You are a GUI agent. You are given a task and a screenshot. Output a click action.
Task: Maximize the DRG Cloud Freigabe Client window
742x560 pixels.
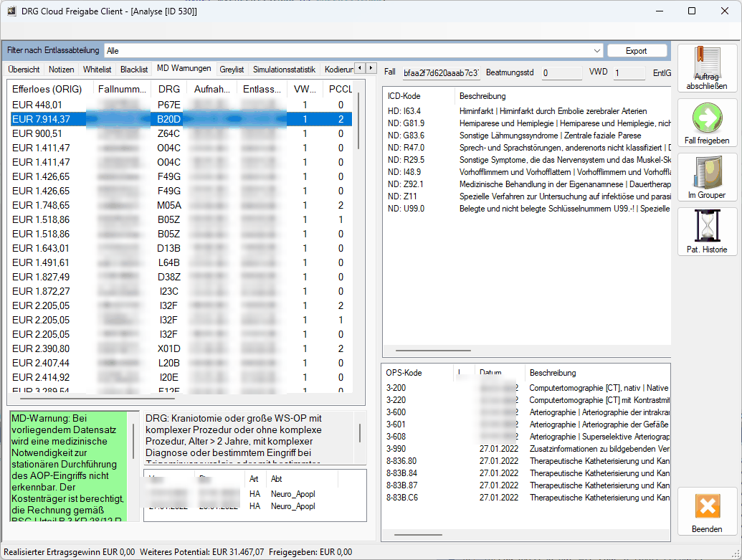[691, 11]
